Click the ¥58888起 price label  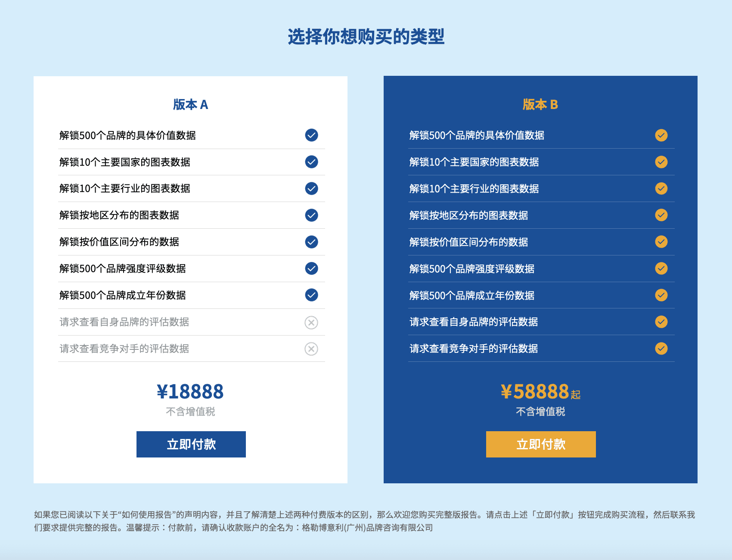pyautogui.click(x=540, y=391)
